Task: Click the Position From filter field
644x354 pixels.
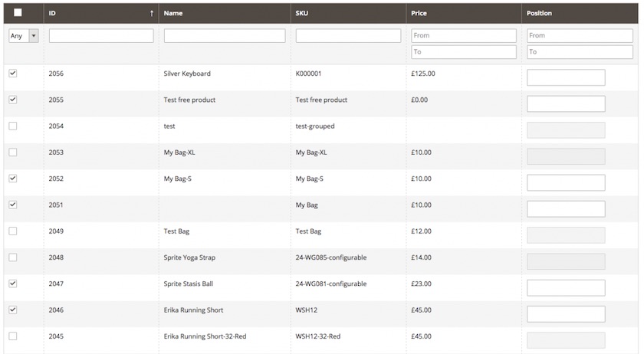Action: click(x=580, y=36)
